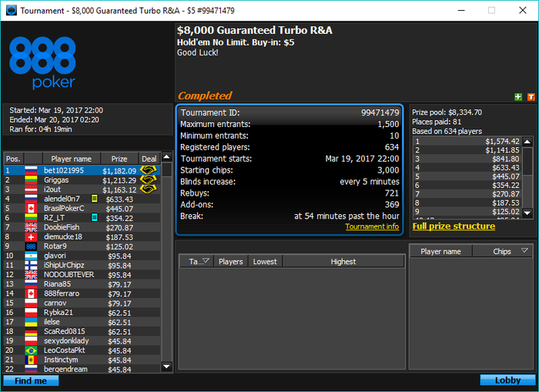Screen dimensions: 539x392
Task: Click the player list scroll down arrow
Action: (167, 367)
